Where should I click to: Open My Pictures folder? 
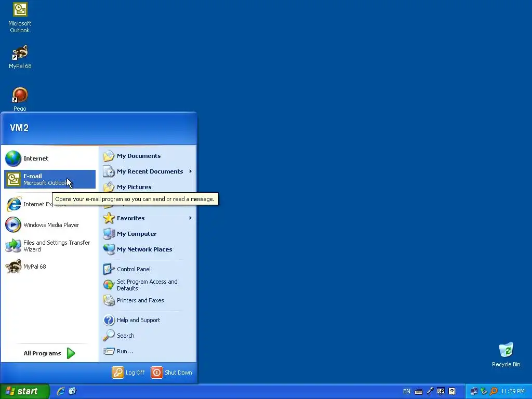point(148,187)
